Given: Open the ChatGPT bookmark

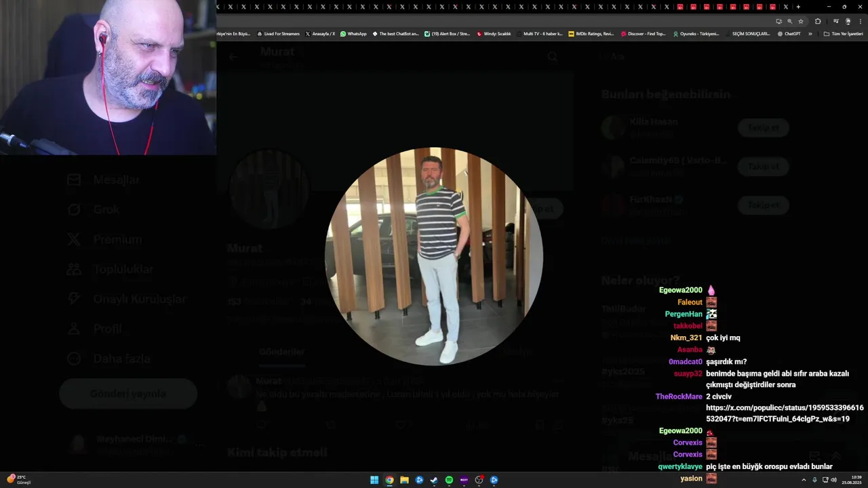Looking at the screenshot, I should (789, 33).
